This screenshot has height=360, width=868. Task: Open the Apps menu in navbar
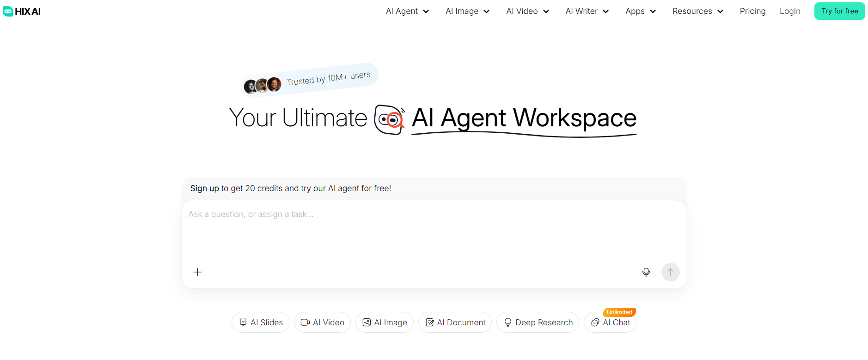pyautogui.click(x=640, y=11)
